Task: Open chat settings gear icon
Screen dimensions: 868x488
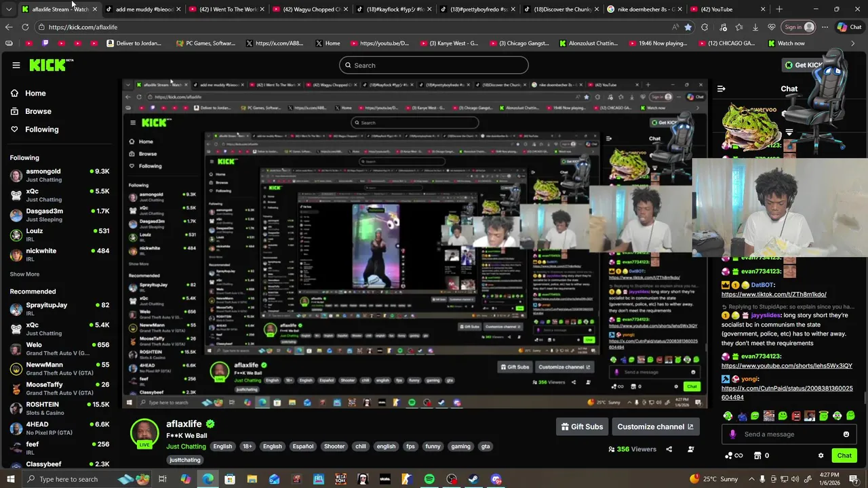Action: point(821,455)
